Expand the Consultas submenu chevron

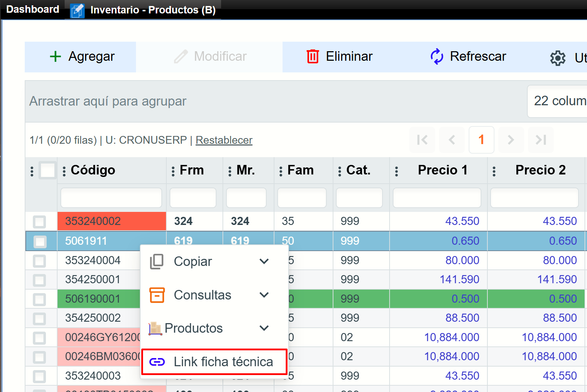click(x=264, y=295)
